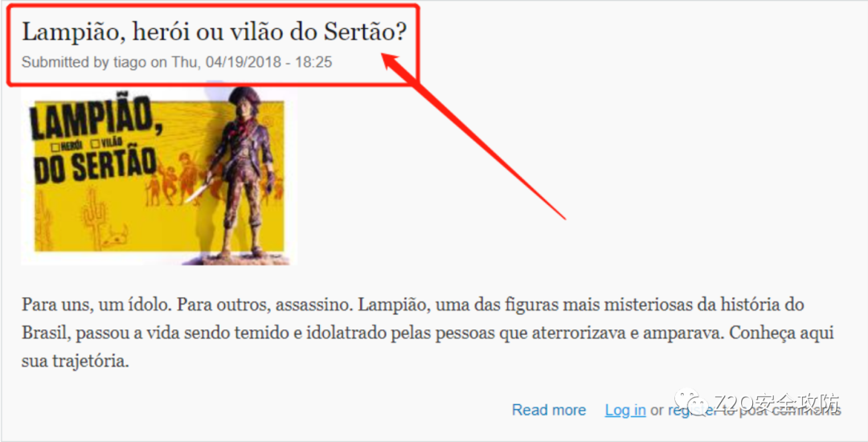Click the red arrow annotation's arrowhead
Viewport: 868px width, 442px height.
point(395,63)
